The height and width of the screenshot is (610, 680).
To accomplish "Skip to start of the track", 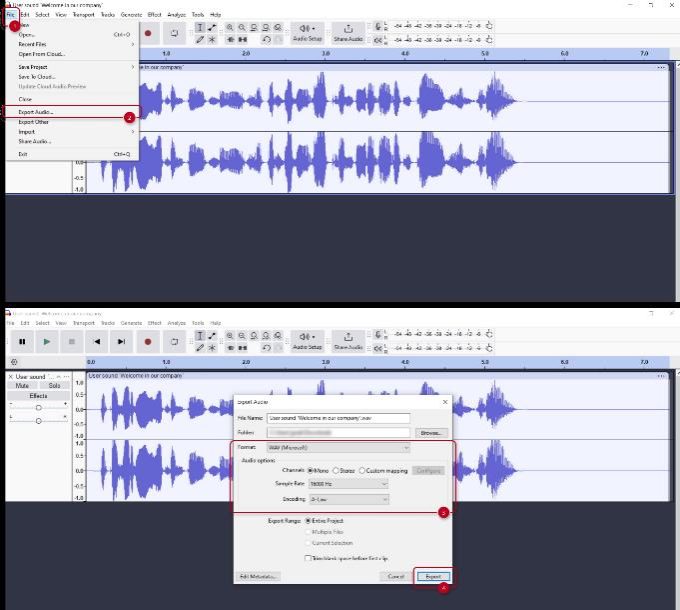I will (97, 341).
